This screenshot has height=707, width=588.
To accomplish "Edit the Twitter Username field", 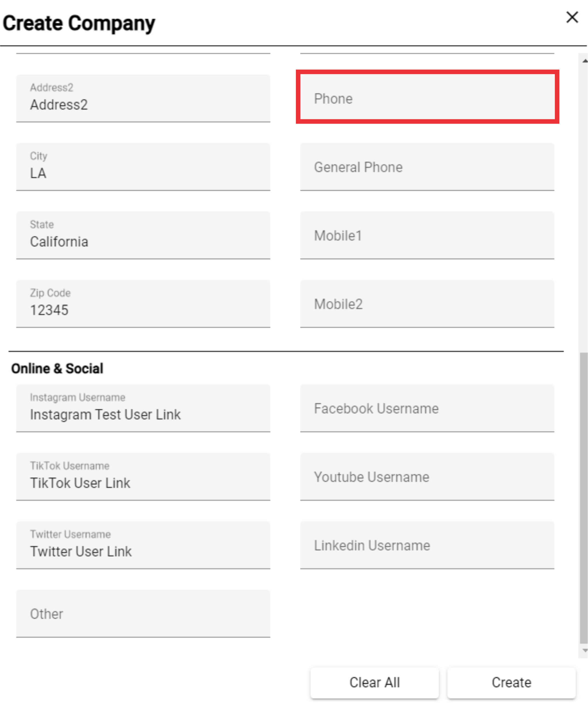I will [143, 545].
